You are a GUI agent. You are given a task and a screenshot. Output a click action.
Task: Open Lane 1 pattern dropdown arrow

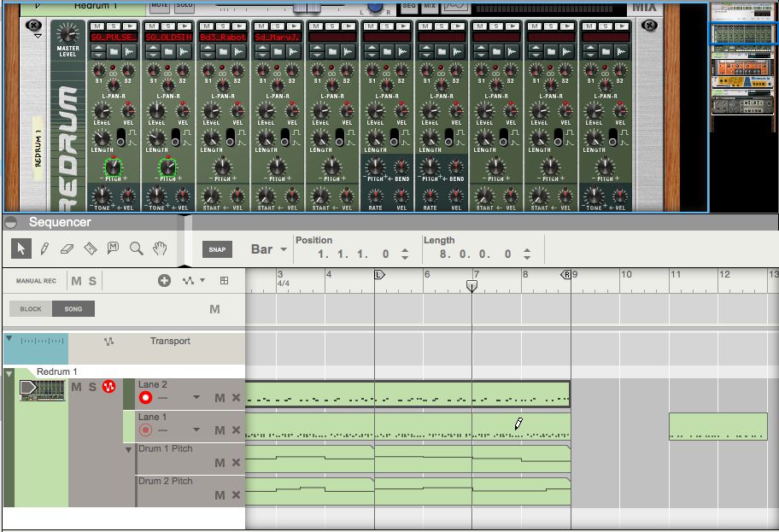point(196,430)
